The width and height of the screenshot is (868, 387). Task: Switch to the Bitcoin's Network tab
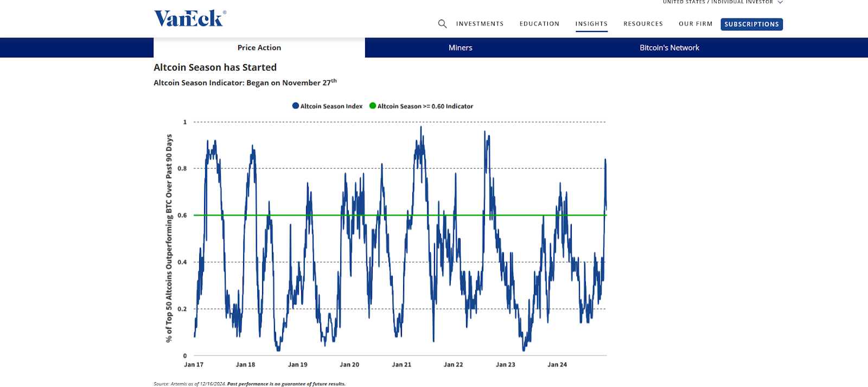[669, 48]
